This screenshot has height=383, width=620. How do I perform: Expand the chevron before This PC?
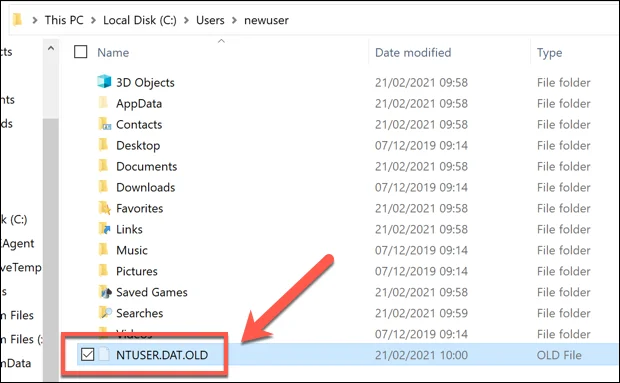[x=35, y=20]
